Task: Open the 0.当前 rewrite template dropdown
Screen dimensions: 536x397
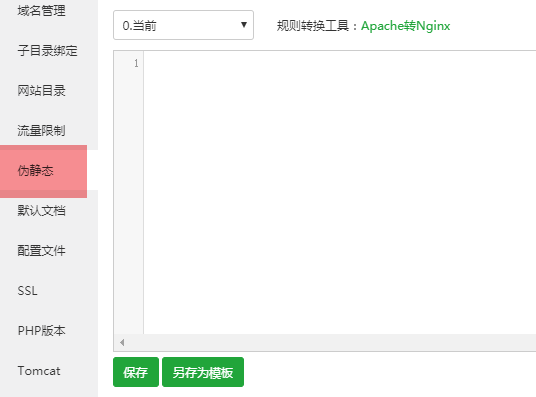Action: (183, 25)
